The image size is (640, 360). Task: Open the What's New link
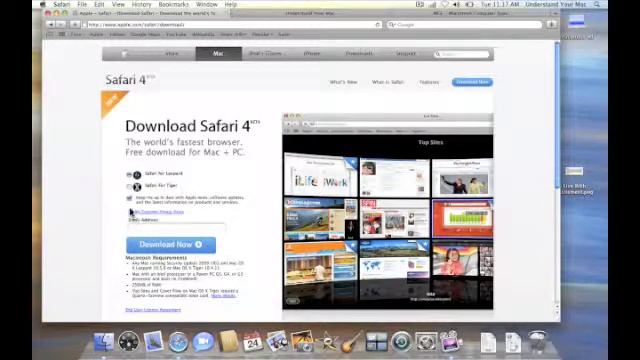343,82
